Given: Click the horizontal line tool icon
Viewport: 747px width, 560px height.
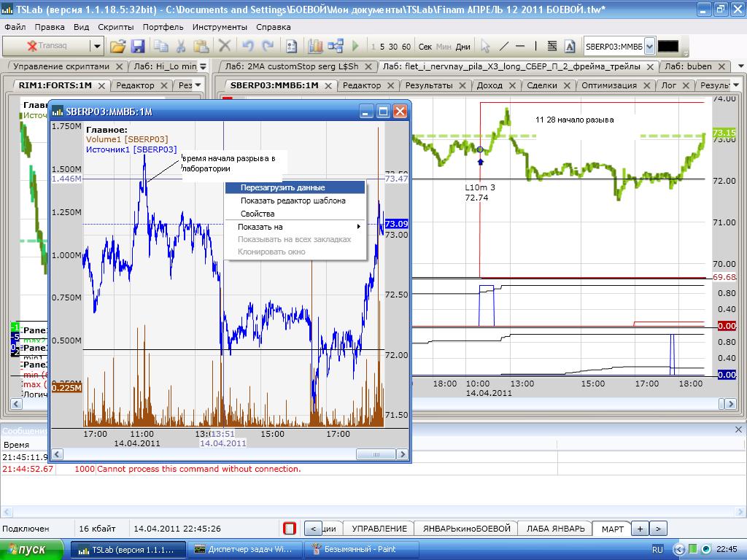Looking at the screenshot, I should pyautogui.click(x=520, y=46).
